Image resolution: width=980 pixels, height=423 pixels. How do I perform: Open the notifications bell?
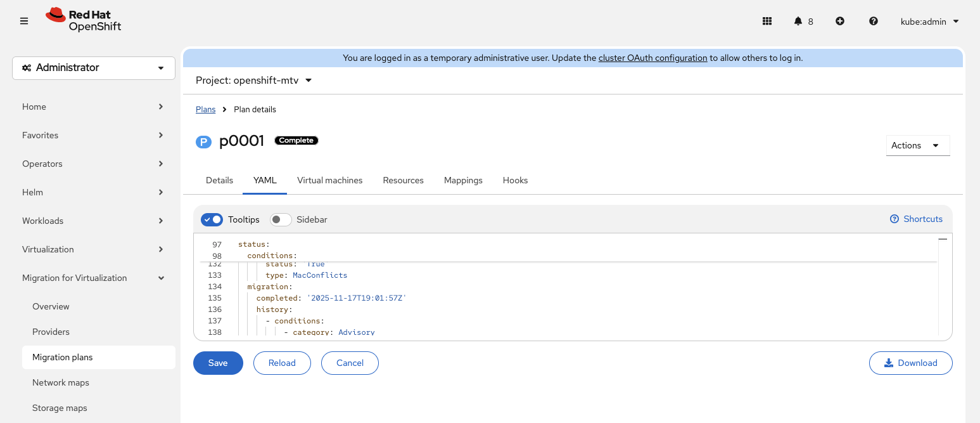click(798, 21)
